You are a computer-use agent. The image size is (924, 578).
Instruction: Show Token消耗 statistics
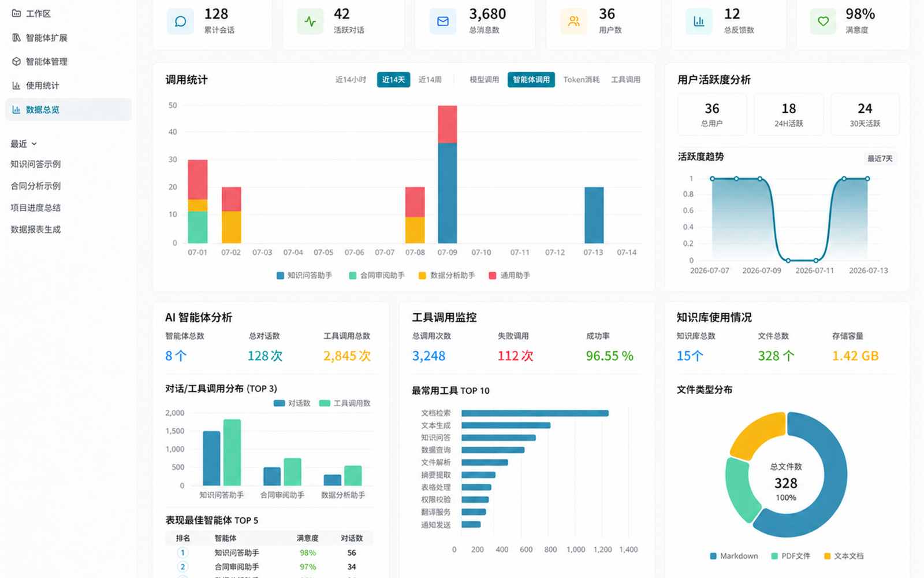point(582,80)
